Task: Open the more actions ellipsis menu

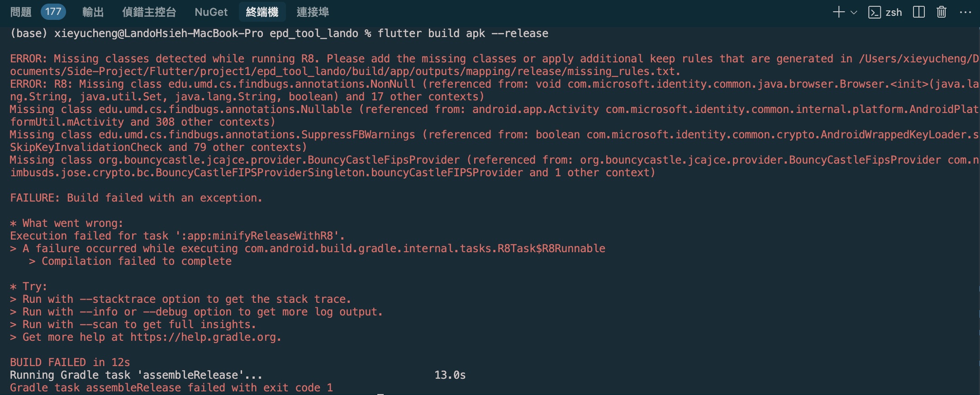Action: pos(965,12)
